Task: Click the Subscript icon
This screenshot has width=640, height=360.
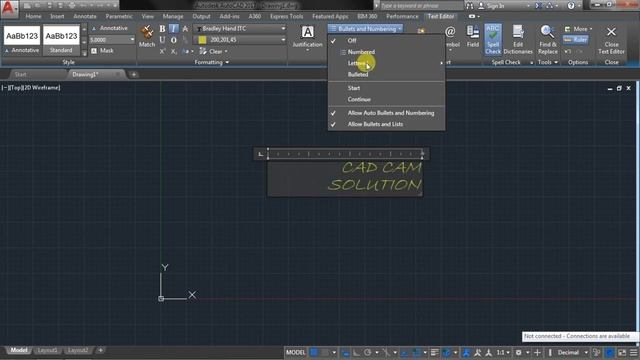Action: coord(173,51)
